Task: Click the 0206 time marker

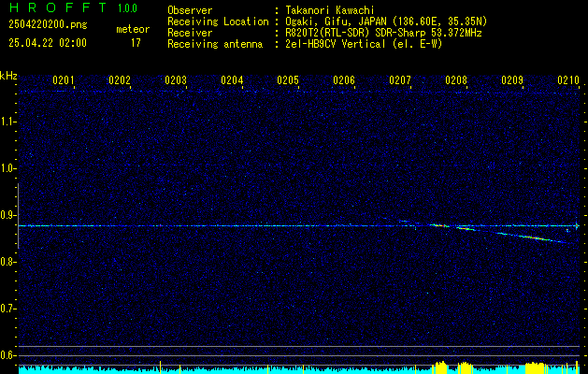Action: 344,80
